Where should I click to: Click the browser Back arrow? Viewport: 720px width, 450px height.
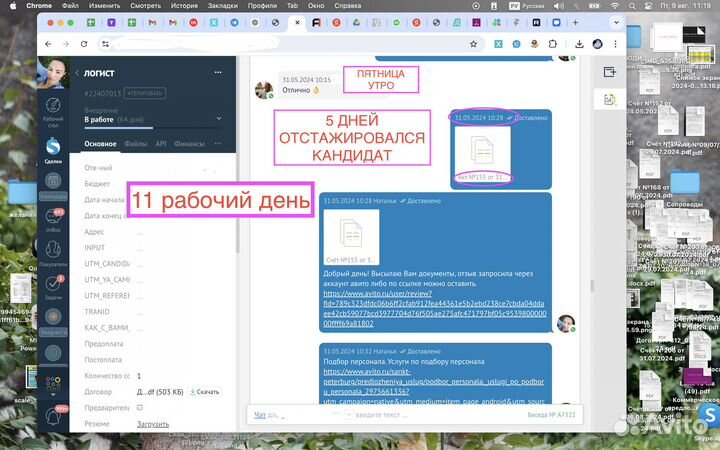click(x=48, y=44)
